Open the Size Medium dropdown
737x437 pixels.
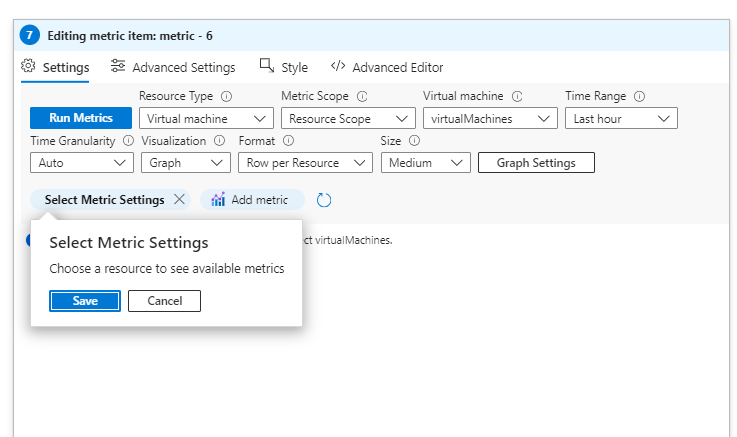tap(425, 163)
